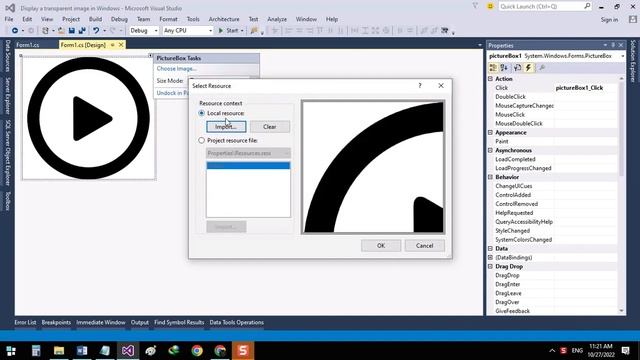Switch to Visual Studio in the taskbar
Screen dimensions: 640x360
tap(128, 351)
